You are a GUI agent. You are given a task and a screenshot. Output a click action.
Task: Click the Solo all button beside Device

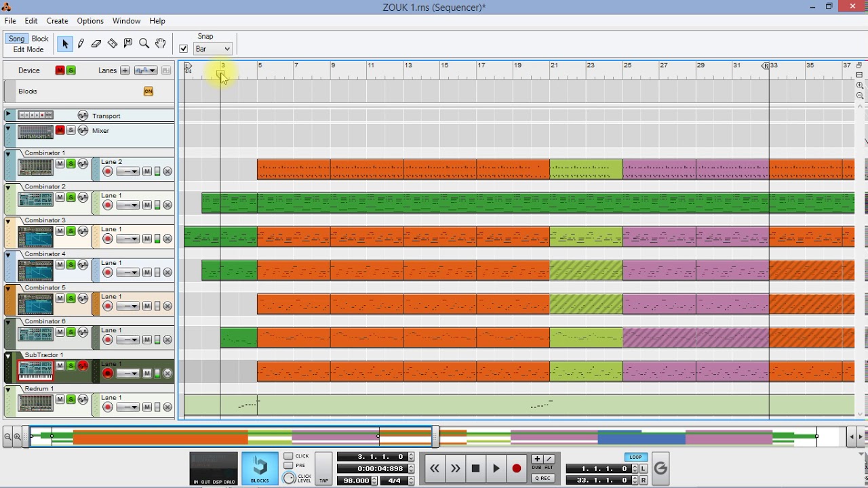71,70
